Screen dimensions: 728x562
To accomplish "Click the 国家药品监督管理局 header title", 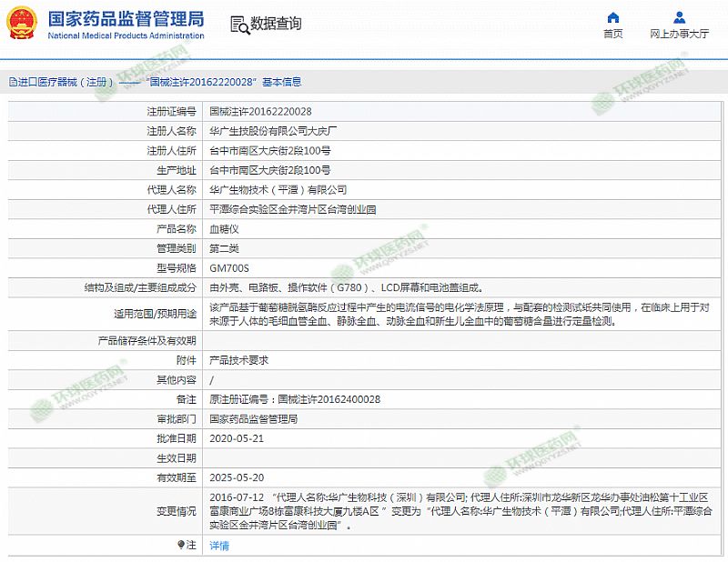I will (125, 19).
